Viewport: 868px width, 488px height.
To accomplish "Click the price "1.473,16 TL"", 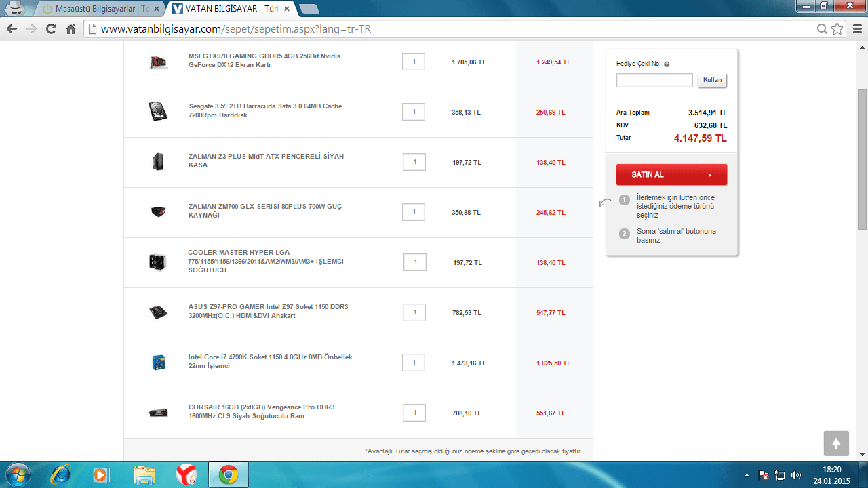I will pos(469,363).
